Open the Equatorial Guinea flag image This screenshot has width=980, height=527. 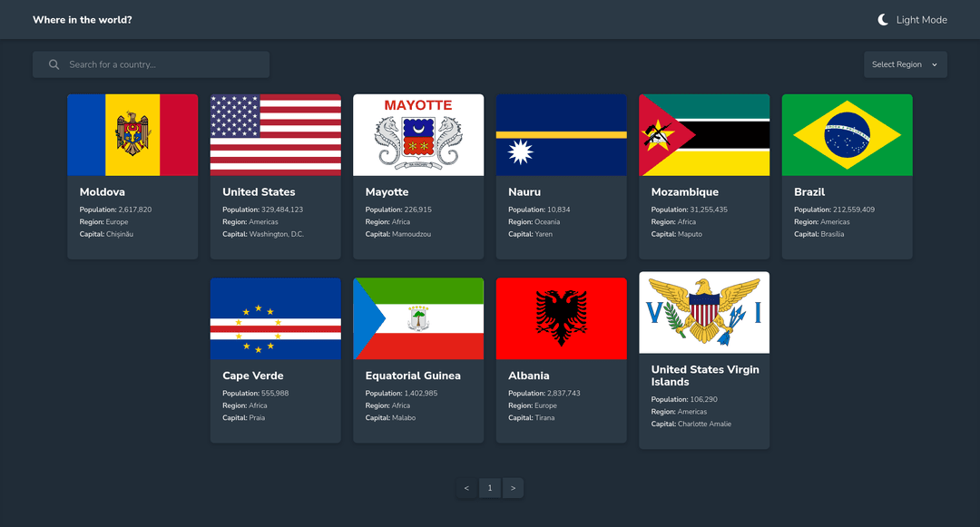tap(418, 318)
